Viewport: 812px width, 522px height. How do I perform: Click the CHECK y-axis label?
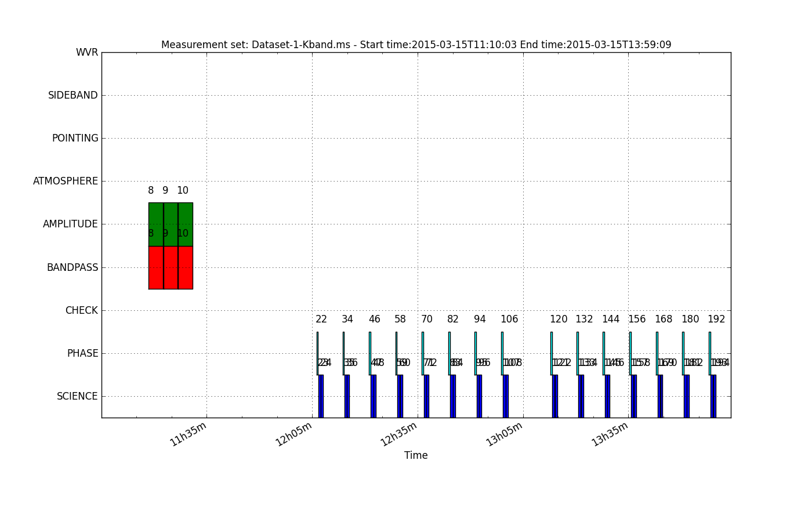(81, 310)
